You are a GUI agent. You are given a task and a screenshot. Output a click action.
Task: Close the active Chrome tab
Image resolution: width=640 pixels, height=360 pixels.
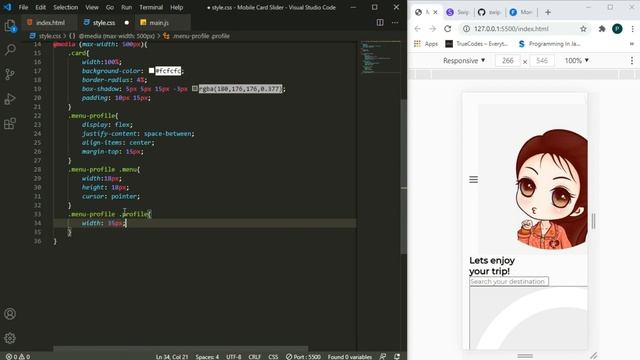click(435, 12)
